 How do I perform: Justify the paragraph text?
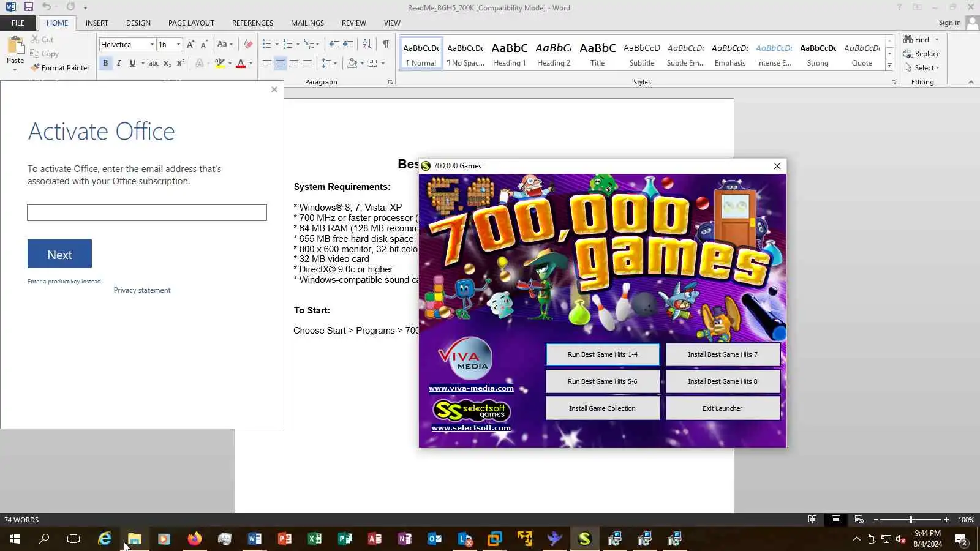pyautogui.click(x=307, y=63)
